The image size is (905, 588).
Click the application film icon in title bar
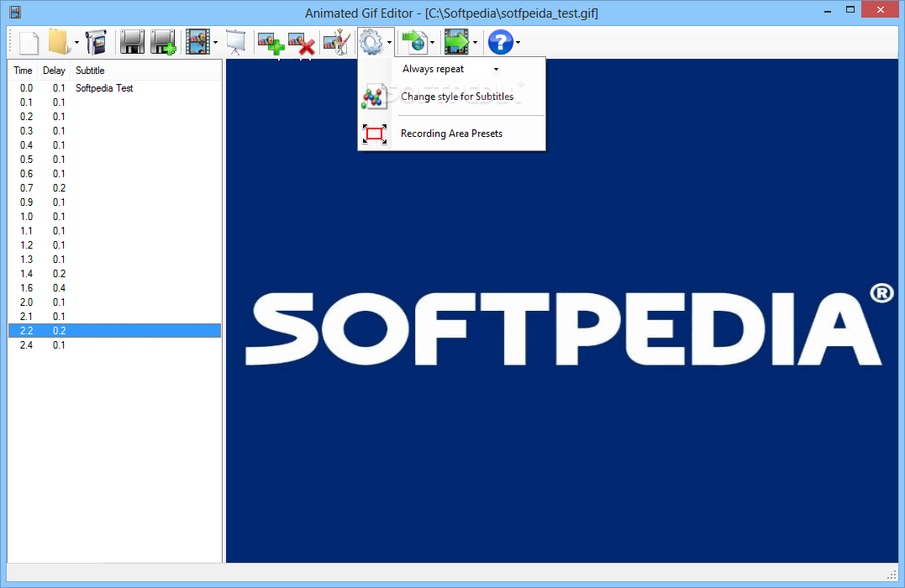click(x=16, y=12)
